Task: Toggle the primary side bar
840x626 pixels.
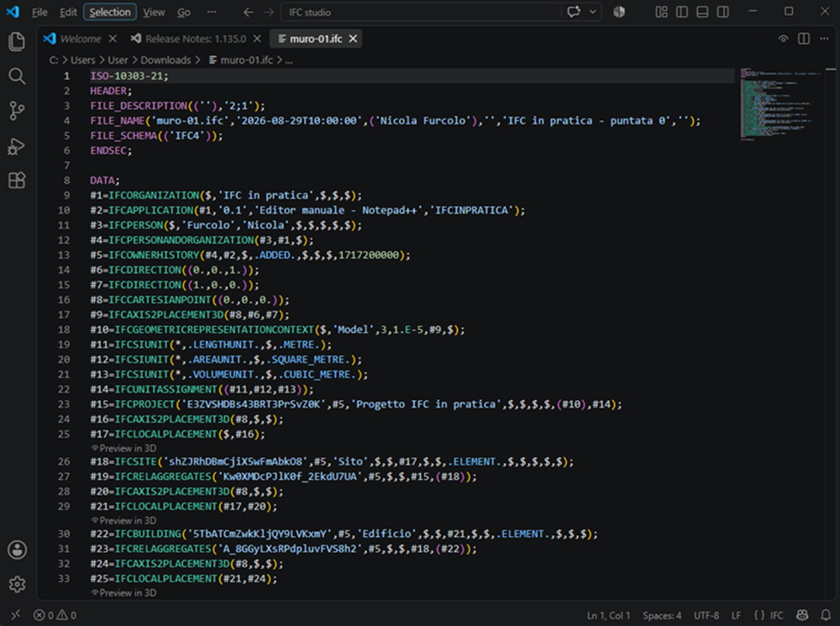Action: click(x=682, y=12)
